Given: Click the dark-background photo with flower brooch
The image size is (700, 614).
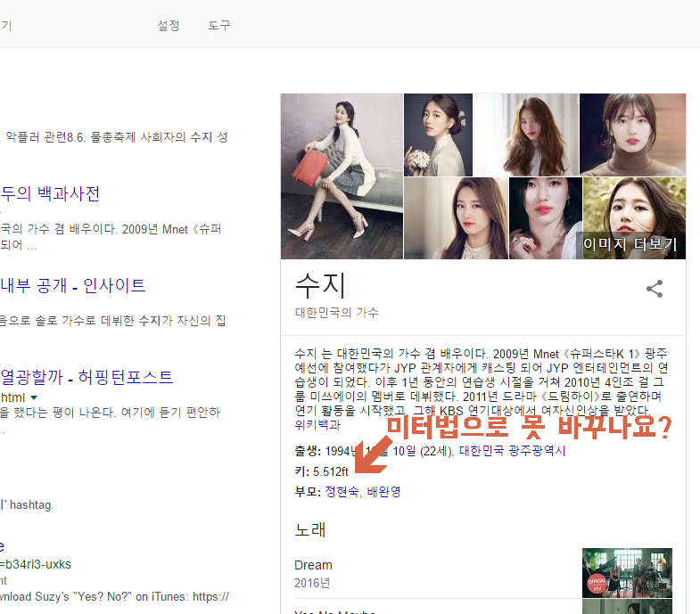Looking at the screenshot, I should tap(438, 134).
